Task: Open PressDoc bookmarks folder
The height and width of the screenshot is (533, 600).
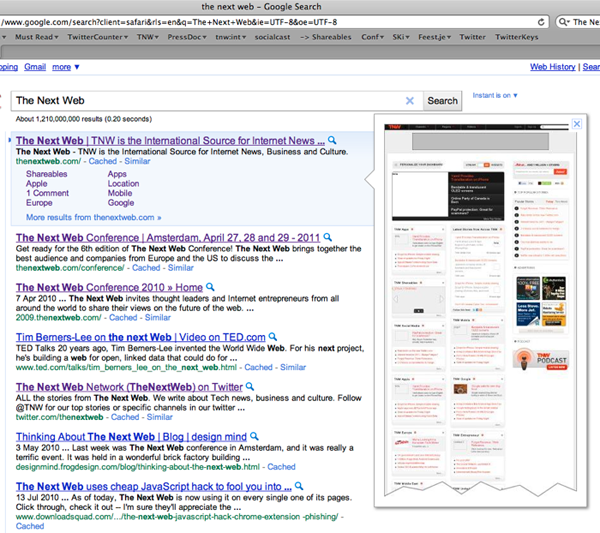Action: pos(187,37)
